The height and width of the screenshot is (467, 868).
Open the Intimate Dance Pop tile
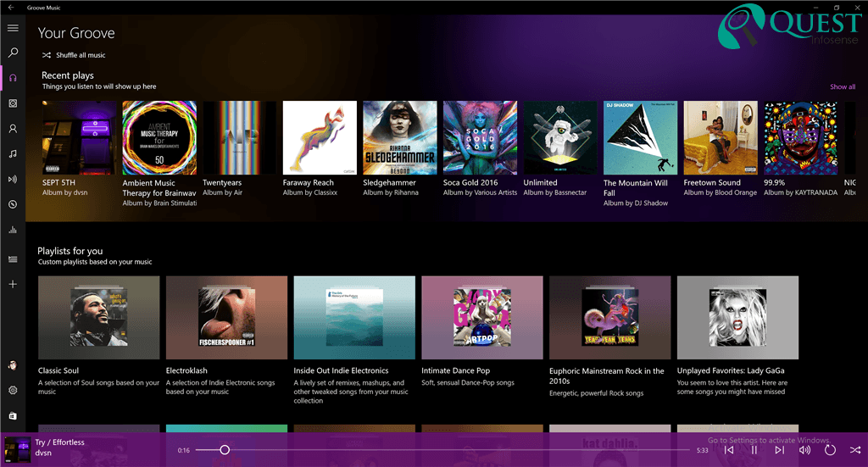(482, 318)
